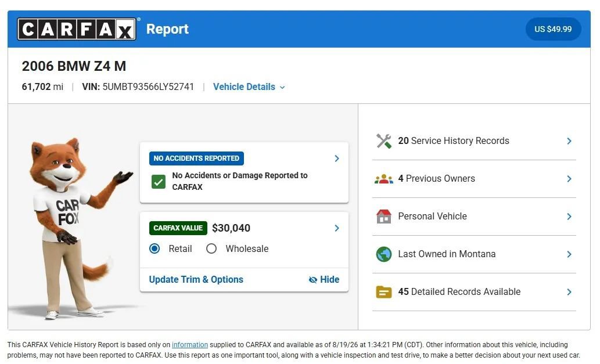Screen dimensions: 600x364
Task: Click the 'Report' header text
Action: [x=167, y=29]
